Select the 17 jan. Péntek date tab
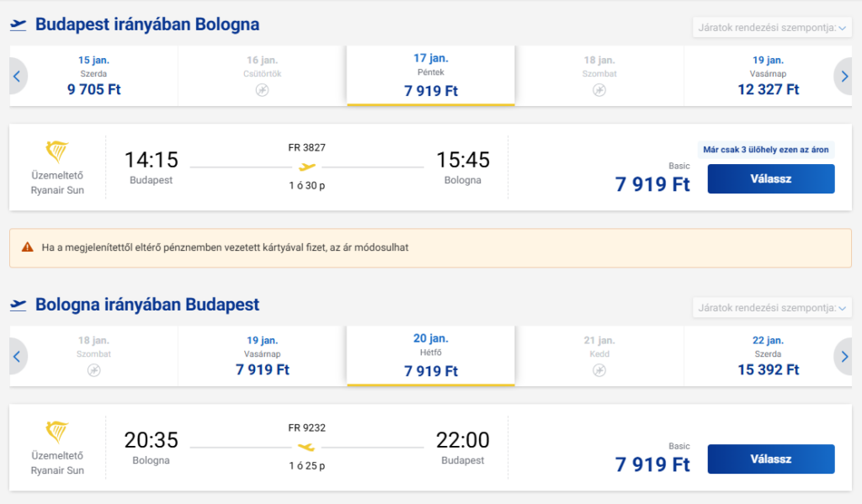Image resolution: width=862 pixels, height=504 pixels. [x=430, y=76]
